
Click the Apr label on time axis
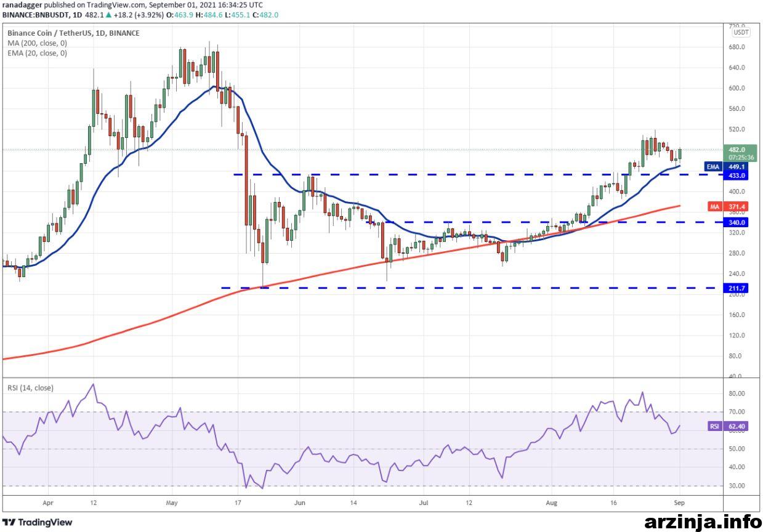[x=47, y=502]
